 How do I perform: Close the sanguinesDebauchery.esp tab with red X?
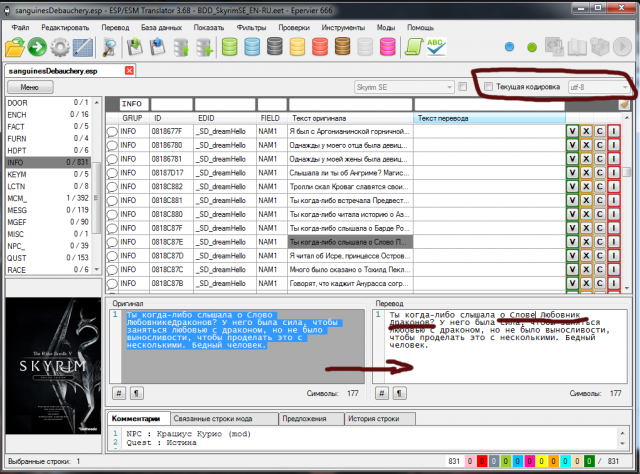pos(128,70)
